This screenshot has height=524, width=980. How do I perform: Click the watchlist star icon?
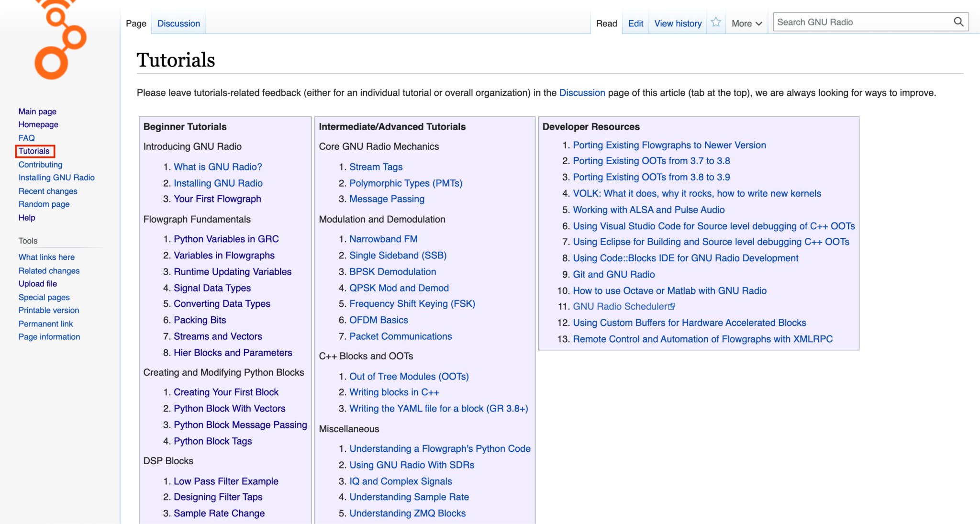[x=716, y=22]
